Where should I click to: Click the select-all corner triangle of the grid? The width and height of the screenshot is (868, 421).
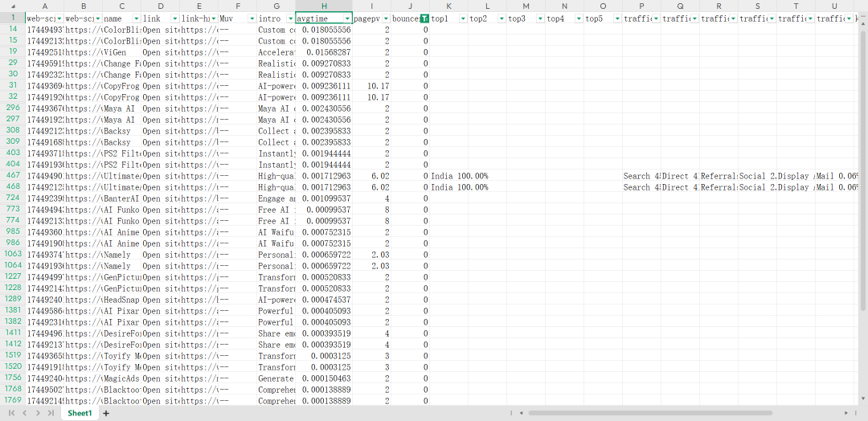[13, 6]
